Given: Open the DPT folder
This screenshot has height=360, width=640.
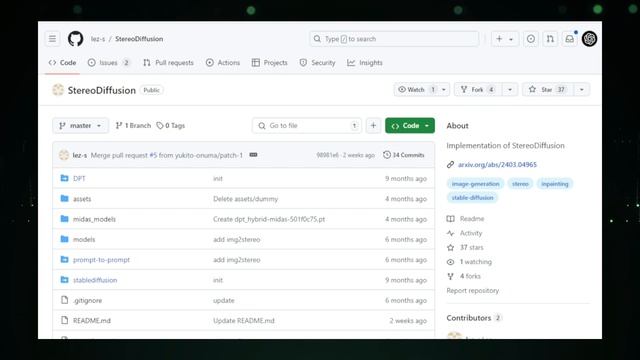Looking at the screenshot, I should point(79,178).
